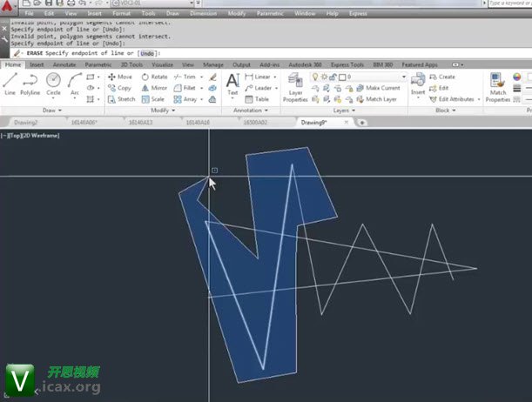Open the multiline Text tool
The height and width of the screenshot is (402, 532).
point(232,84)
